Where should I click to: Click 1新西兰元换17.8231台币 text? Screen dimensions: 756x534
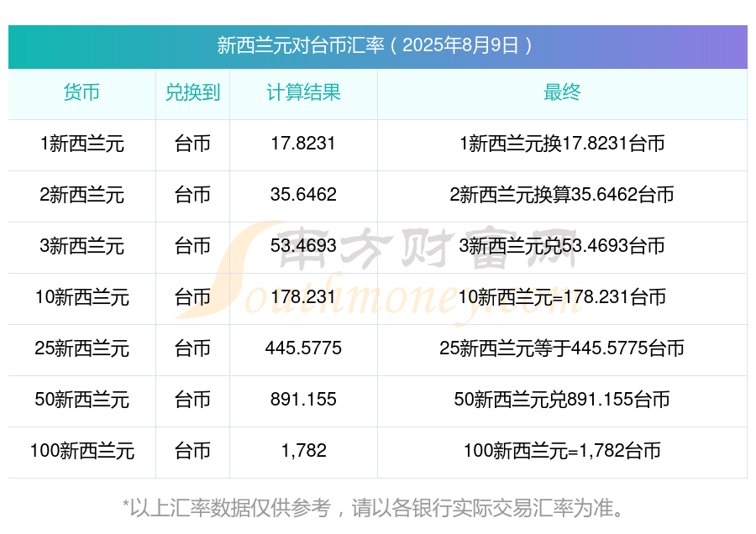562,144
